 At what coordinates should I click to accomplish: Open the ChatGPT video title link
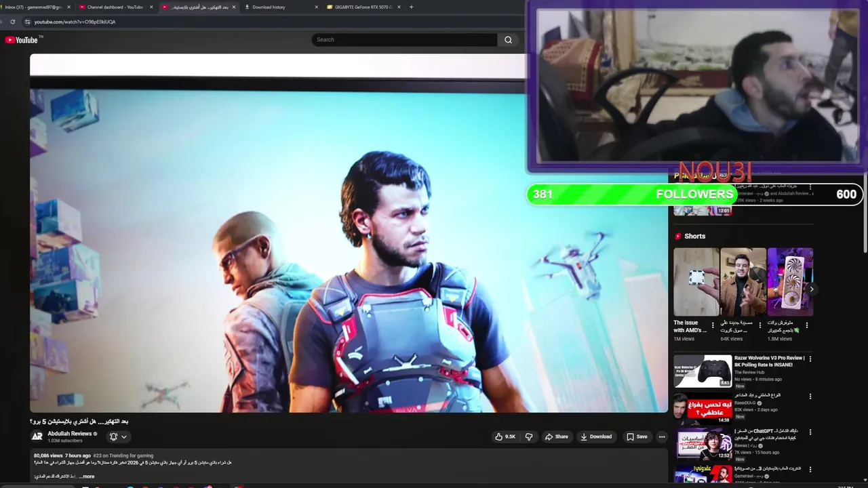click(x=766, y=434)
